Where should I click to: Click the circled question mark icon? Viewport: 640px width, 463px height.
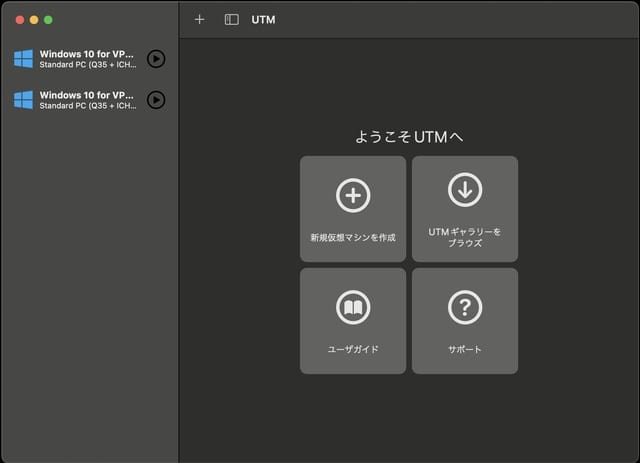click(465, 308)
